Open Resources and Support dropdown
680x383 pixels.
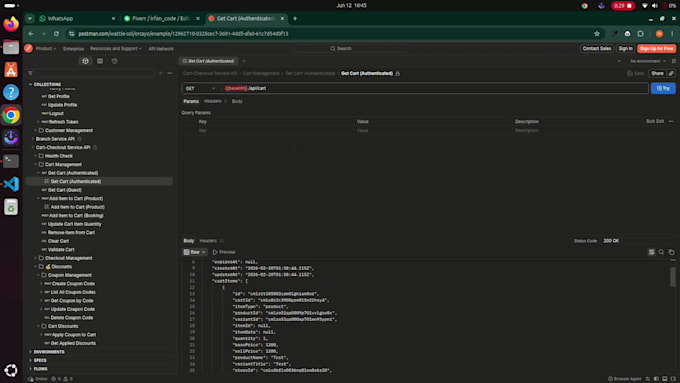pyautogui.click(x=116, y=49)
